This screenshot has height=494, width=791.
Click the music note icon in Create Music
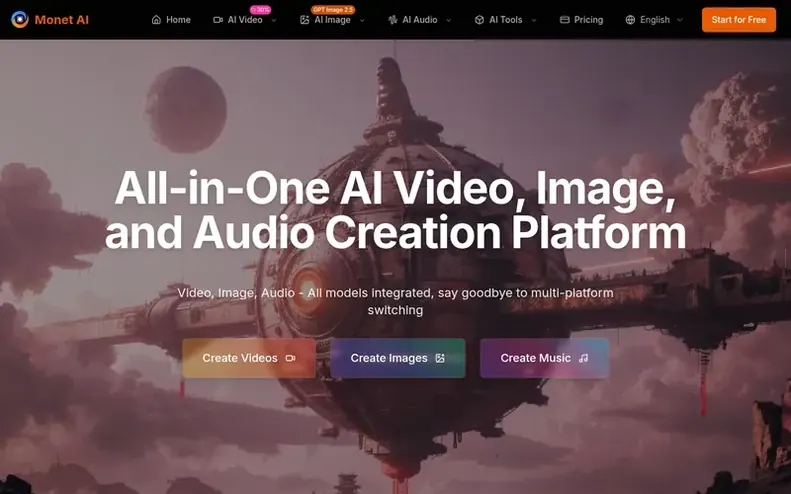point(584,358)
